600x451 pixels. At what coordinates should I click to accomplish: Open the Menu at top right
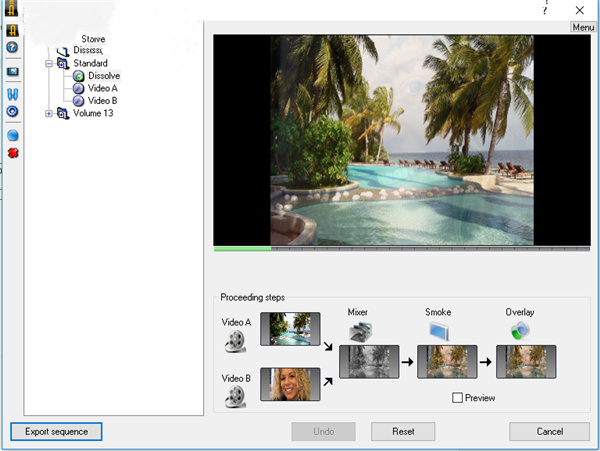583,27
